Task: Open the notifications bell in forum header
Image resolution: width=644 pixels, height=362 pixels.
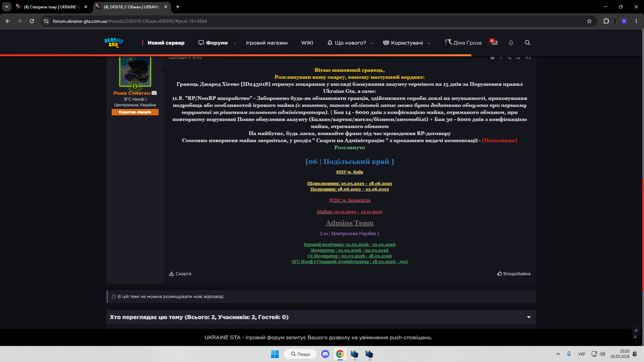Action: click(x=511, y=43)
